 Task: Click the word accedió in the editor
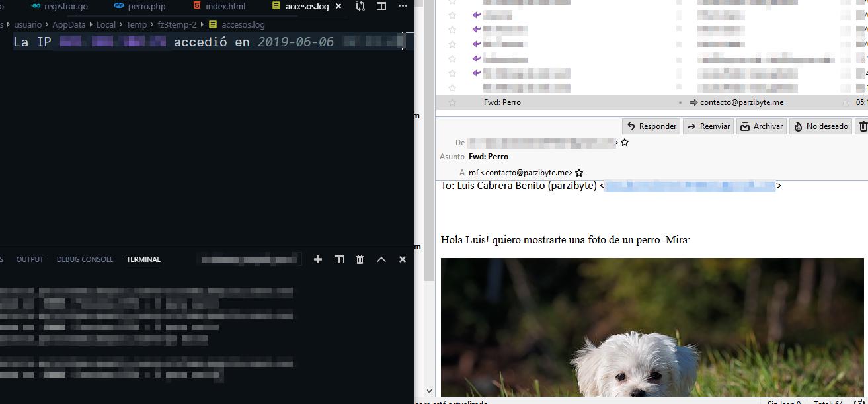pyautogui.click(x=200, y=42)
